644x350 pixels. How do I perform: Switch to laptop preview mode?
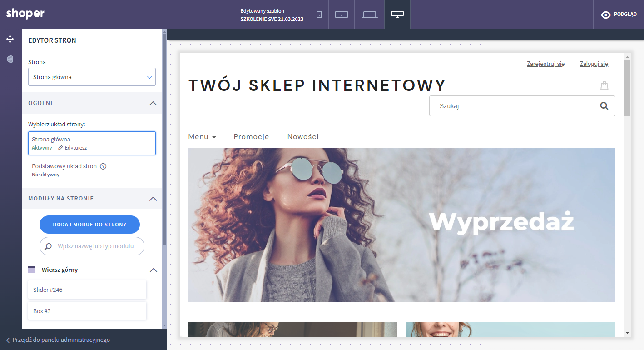369,15
